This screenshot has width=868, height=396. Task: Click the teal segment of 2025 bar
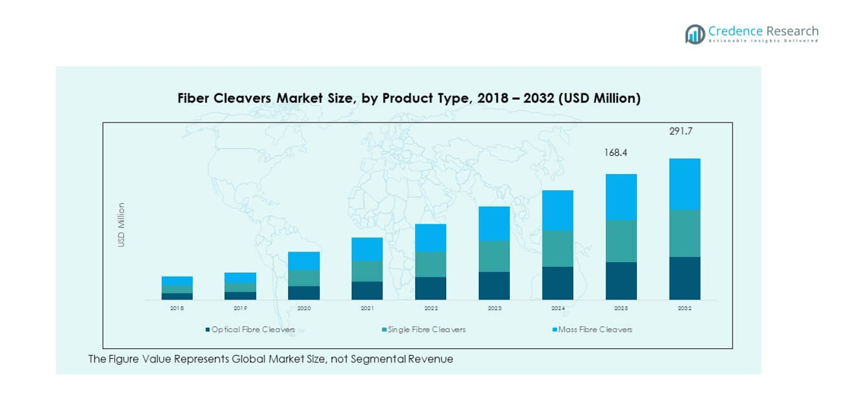(x=621, y=241)
